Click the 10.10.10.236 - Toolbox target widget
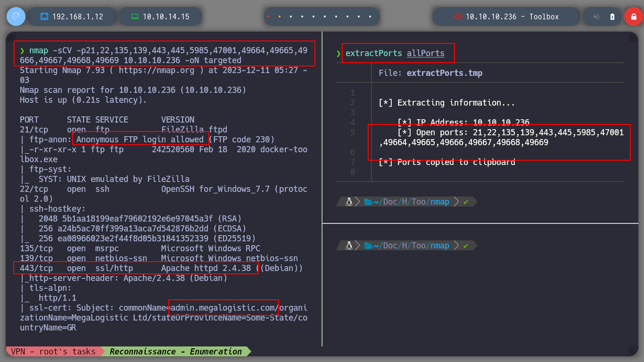This screenshot has width=644, height=362. 506,16
